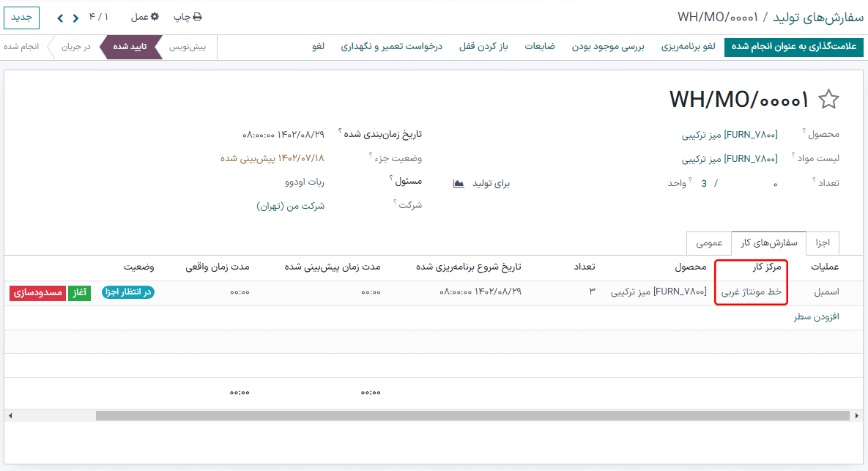Click the مسدودسازی block badge on the Assembly row
Image resolution: width=868 pixels, height=471 pixels.
37,292
